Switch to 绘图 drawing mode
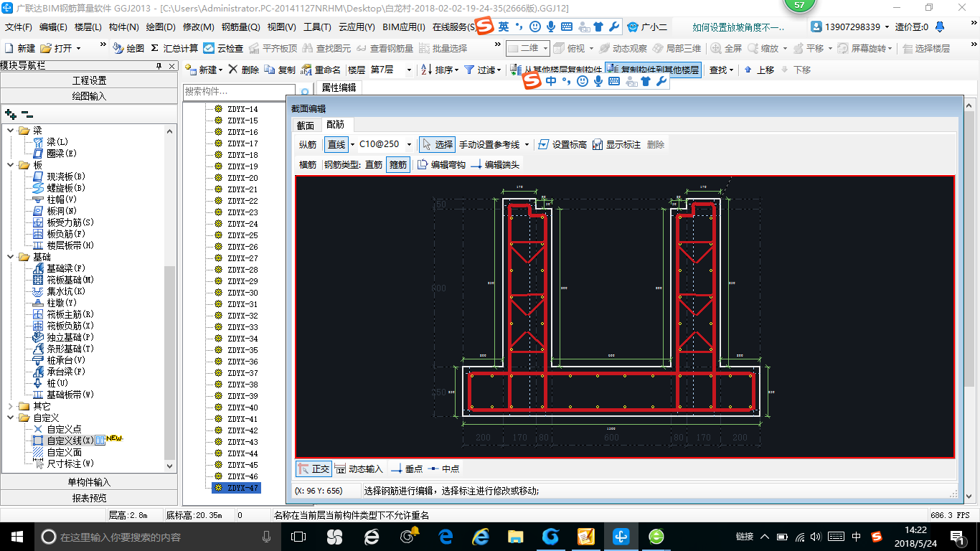This screenshot has width=980, height=551. tap(129, 48)
